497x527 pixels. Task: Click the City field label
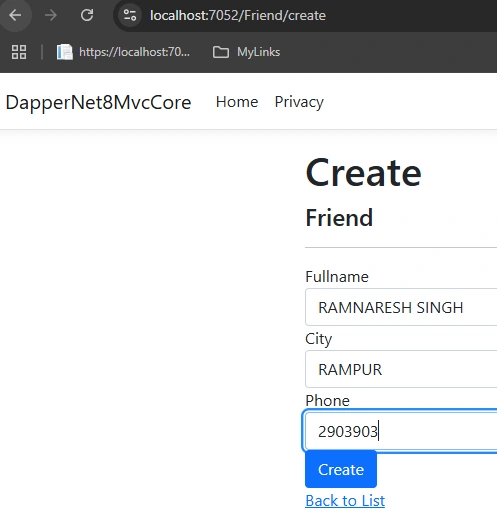(x=319, y=339)
